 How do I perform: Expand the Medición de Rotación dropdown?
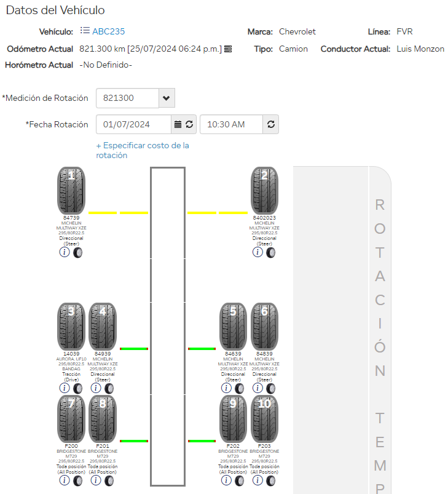coord(167,98)
